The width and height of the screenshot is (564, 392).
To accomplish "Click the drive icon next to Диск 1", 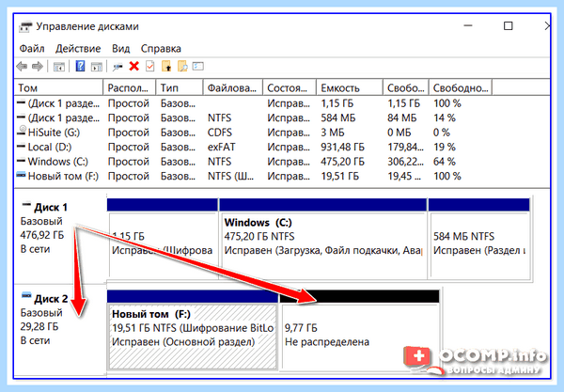I will [x=26, y=204].
